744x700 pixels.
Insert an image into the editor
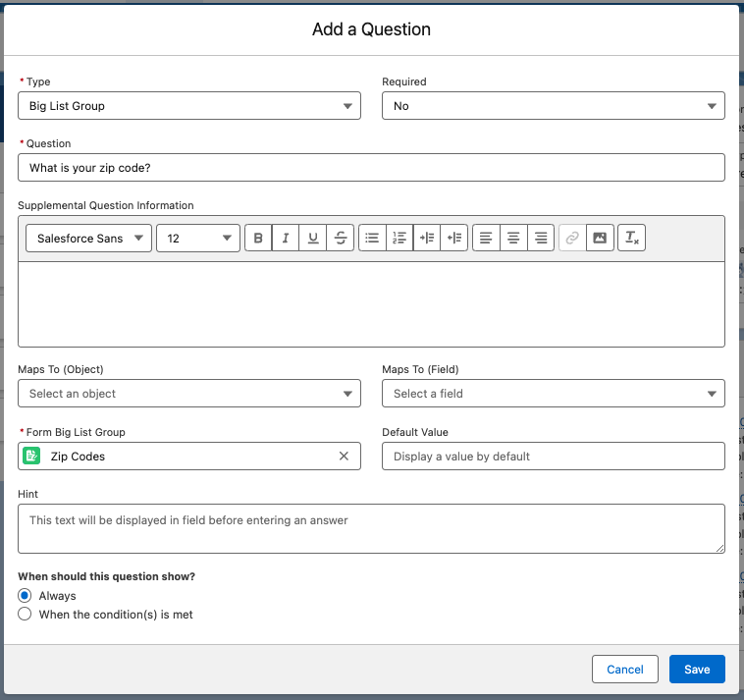coord(600,238)
